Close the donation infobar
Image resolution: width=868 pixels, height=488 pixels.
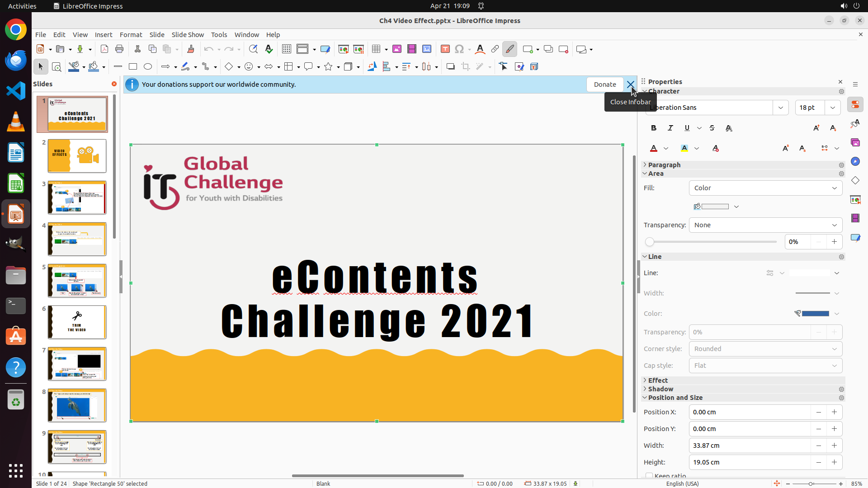[630, 84]
